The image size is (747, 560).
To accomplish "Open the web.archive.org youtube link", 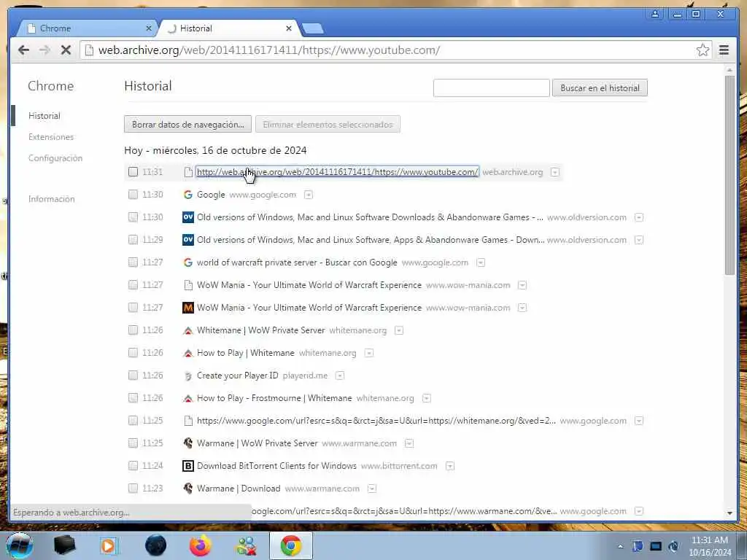I will click(x=337, y=172).
